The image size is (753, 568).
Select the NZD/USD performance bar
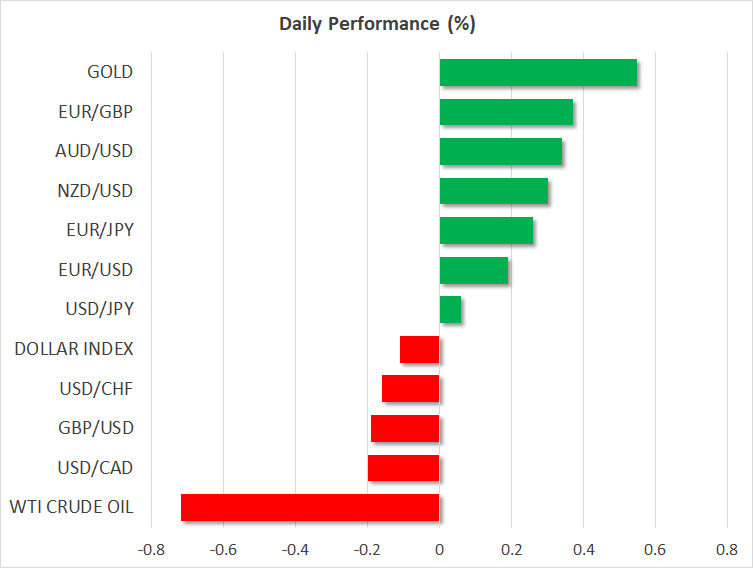click(493, 191)
